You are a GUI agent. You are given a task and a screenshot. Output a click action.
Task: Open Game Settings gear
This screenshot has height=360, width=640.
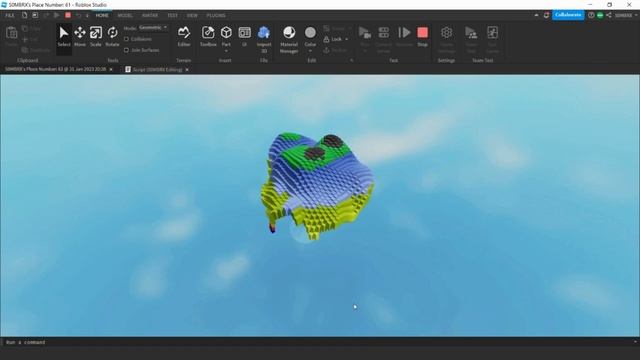click(447, 32)
